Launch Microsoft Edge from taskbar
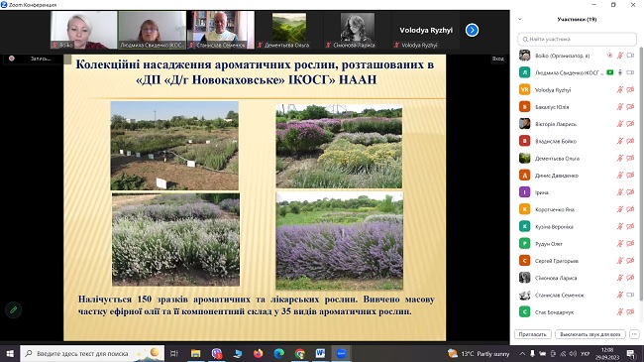The height and width of the screenshot is (362, 644). [278, 353]
